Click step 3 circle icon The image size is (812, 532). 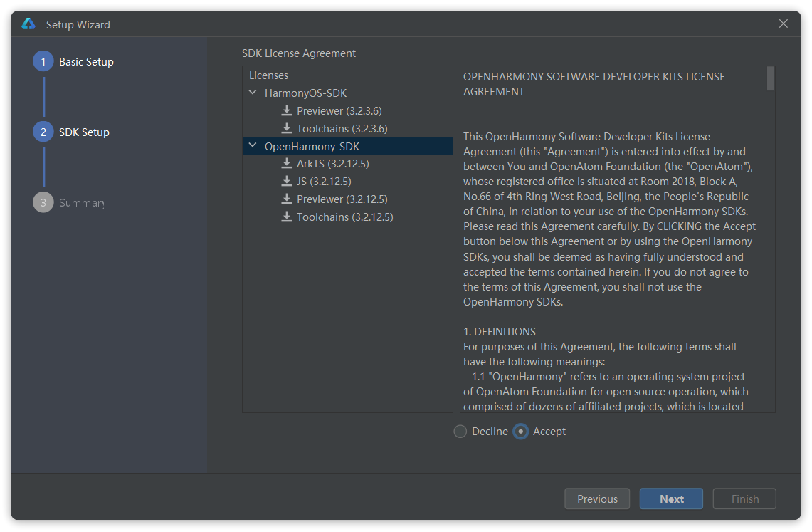pyautogui.click(x=43, y=202)
